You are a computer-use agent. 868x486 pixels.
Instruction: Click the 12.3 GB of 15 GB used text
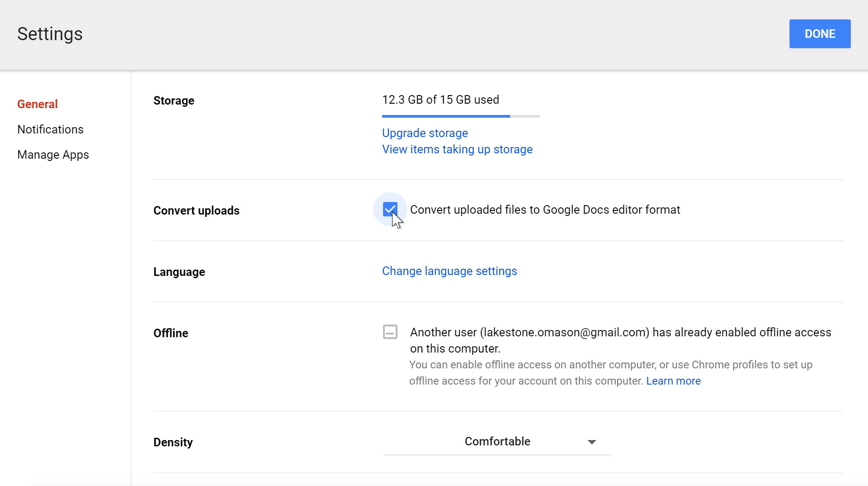tap(440, 100)
